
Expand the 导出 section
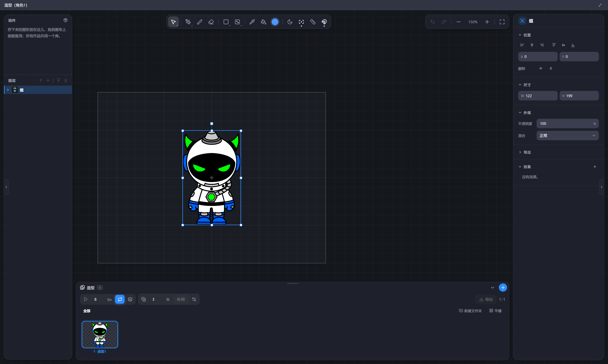(x=520, y=152)
